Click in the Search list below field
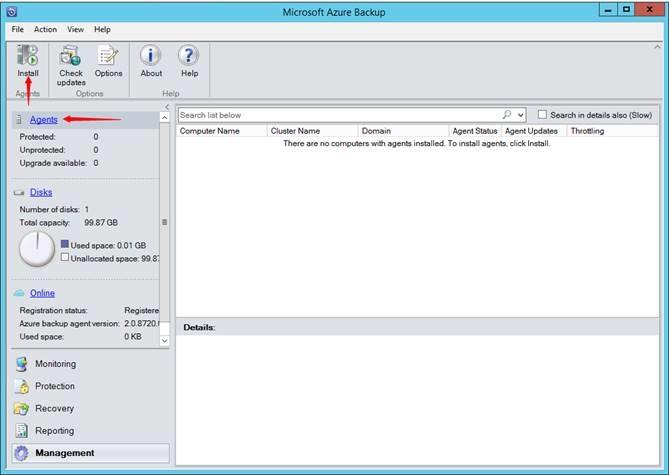Image resolution: width=669 pixels, height=475 pixels. coord(340,115)
